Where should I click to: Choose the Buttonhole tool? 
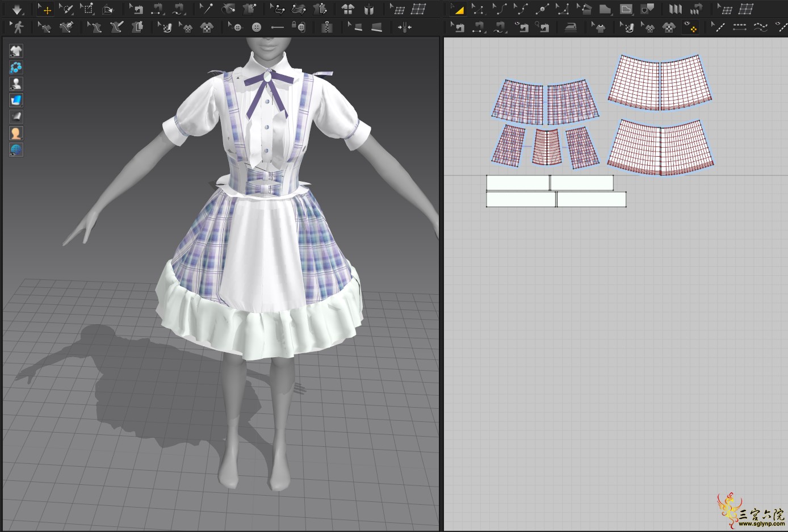pyautogui.click(x=277, y=27)
